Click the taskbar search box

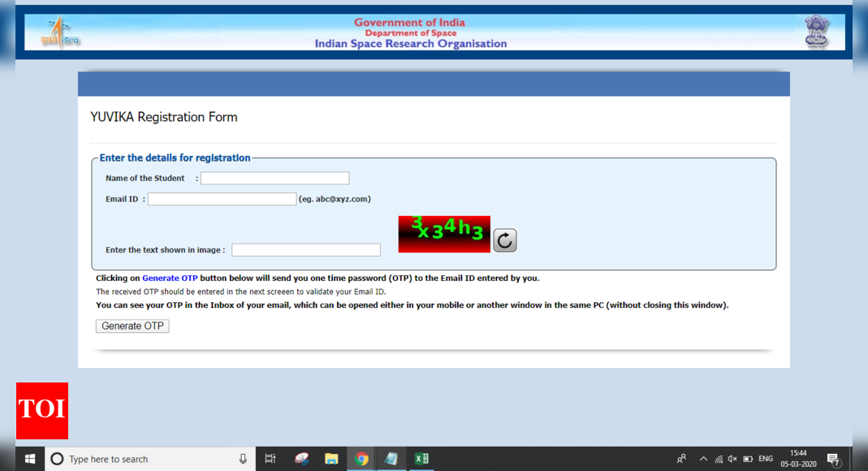pyautogui.click(x=149, y=459)
